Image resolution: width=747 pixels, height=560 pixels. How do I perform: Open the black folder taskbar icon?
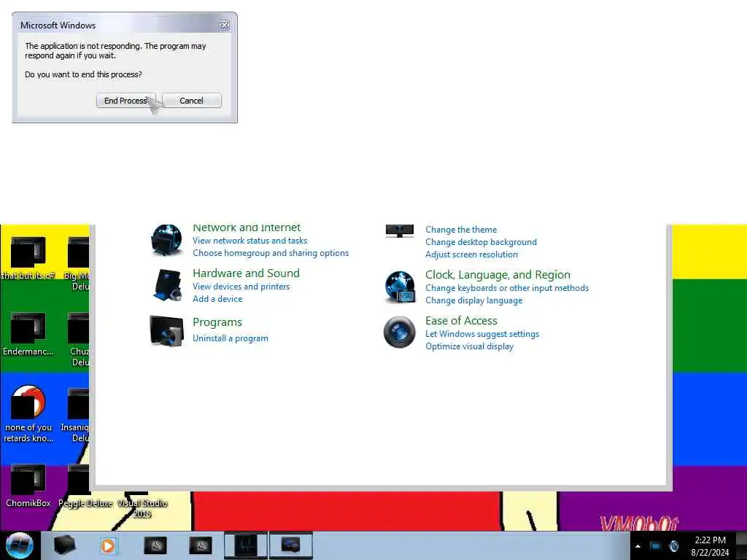pyautogui.click(x=65, y=545)
